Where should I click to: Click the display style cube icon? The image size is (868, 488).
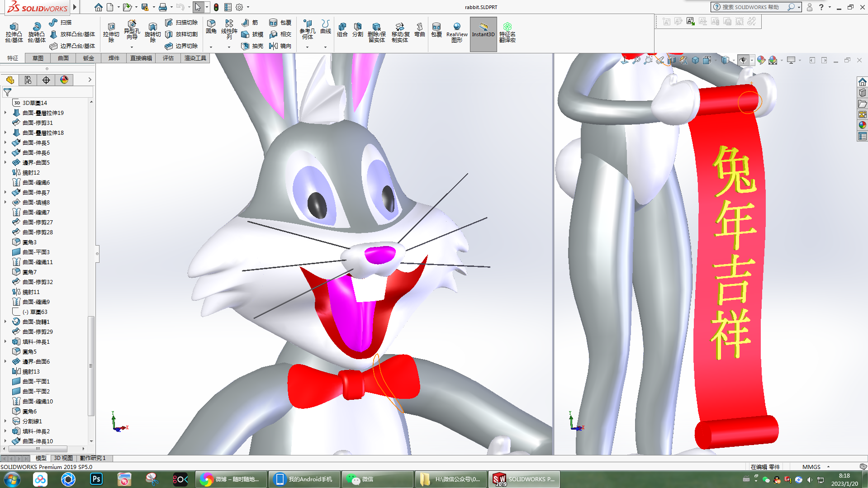coord(725,60)
